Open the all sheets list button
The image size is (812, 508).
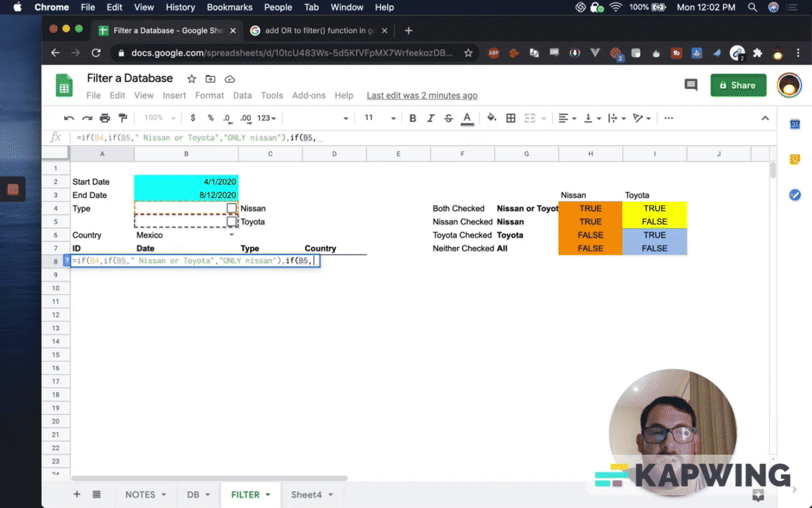pyautogui.click(x=96, y=495)
